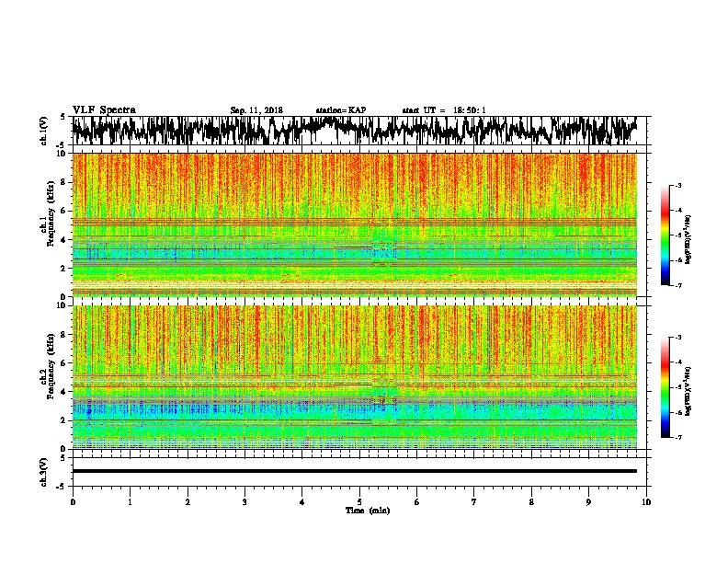Image resolution: width=728 pixels, height=563 pixels.
Task: Click the "10" kHz tick on ch.1 spectrogram
Action: [63, 154]
